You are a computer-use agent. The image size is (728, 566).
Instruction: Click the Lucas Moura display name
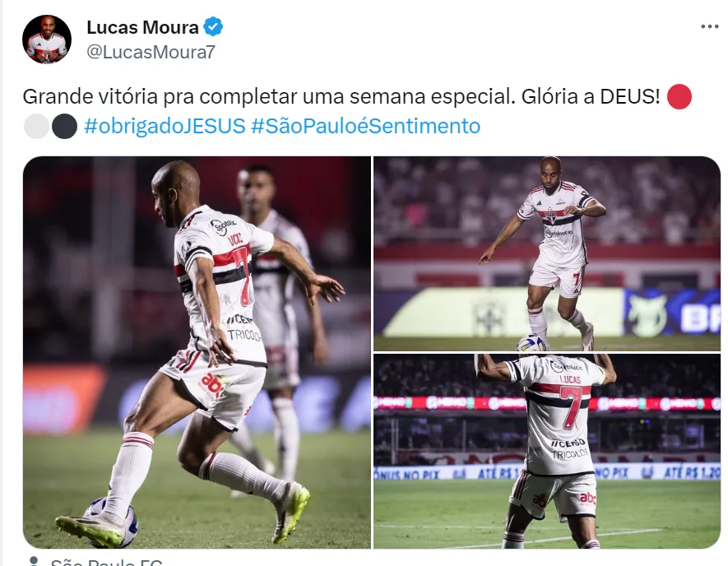pyautogui.click(x=142, y=27)
